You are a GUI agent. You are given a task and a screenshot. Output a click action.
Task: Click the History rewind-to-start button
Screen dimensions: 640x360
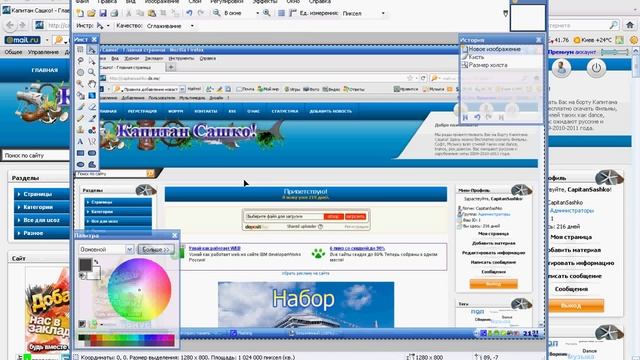[x=465, y=117]
